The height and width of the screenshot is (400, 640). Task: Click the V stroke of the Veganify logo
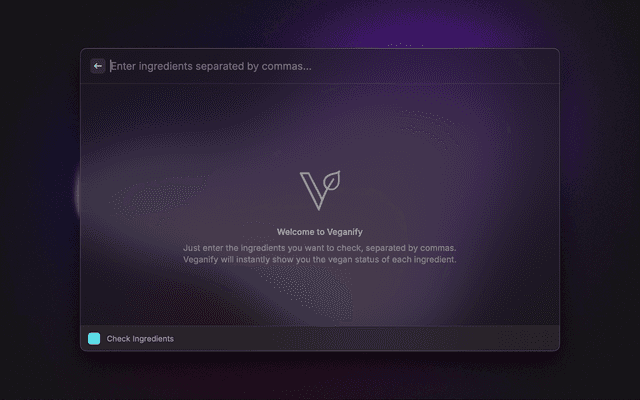point(312,190)
